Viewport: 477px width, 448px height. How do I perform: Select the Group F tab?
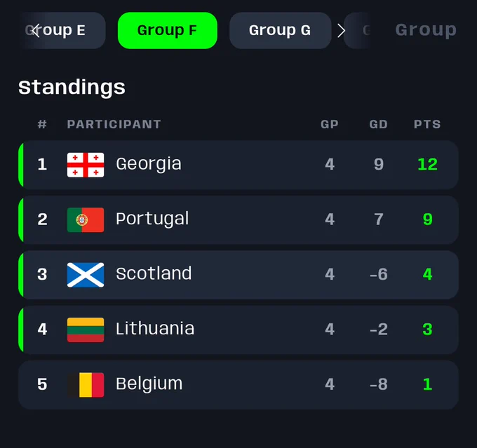click(x=168, y=30)
